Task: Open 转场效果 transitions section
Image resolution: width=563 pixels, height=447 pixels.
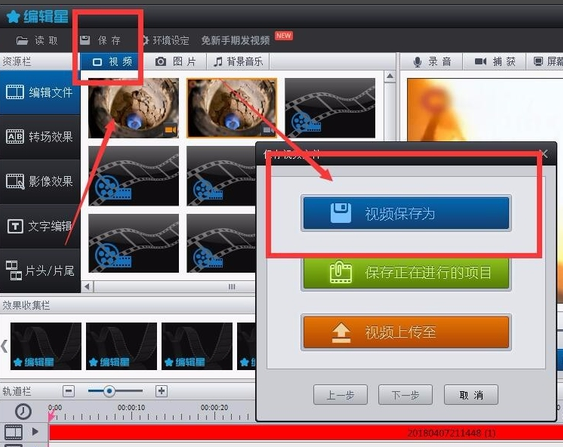Action: click(39, 137)
